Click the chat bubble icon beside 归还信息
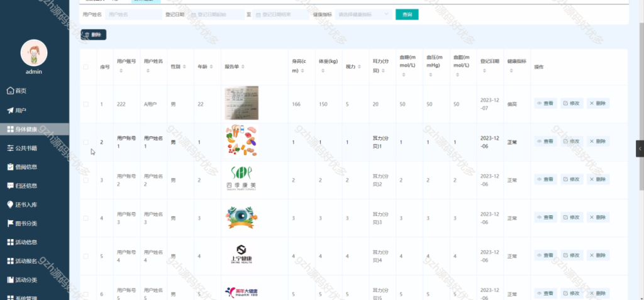 coord(10,186)
